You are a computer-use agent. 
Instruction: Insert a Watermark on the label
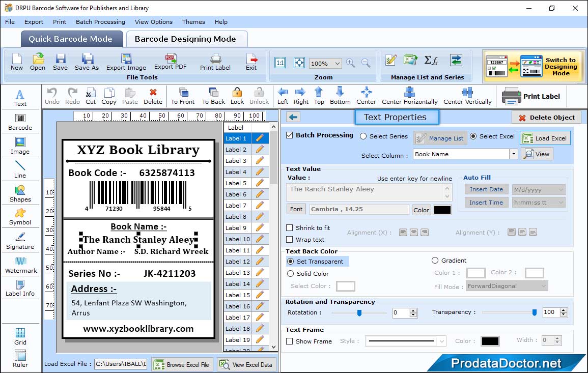(21, 265)
